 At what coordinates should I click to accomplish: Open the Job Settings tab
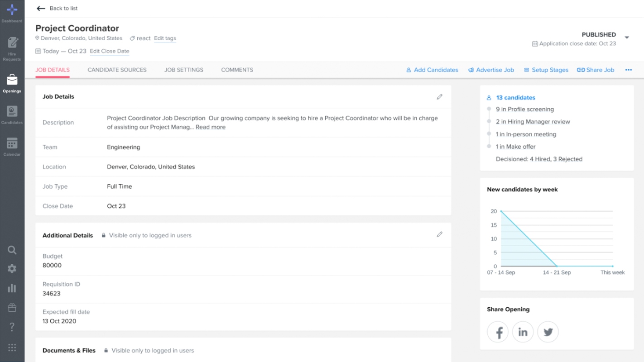184,70
